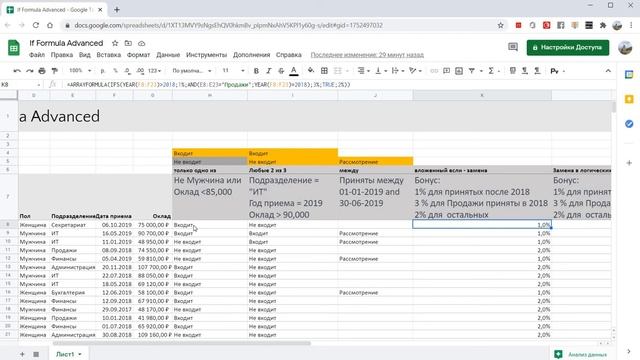Decrease decimal places

click(127, 71)
